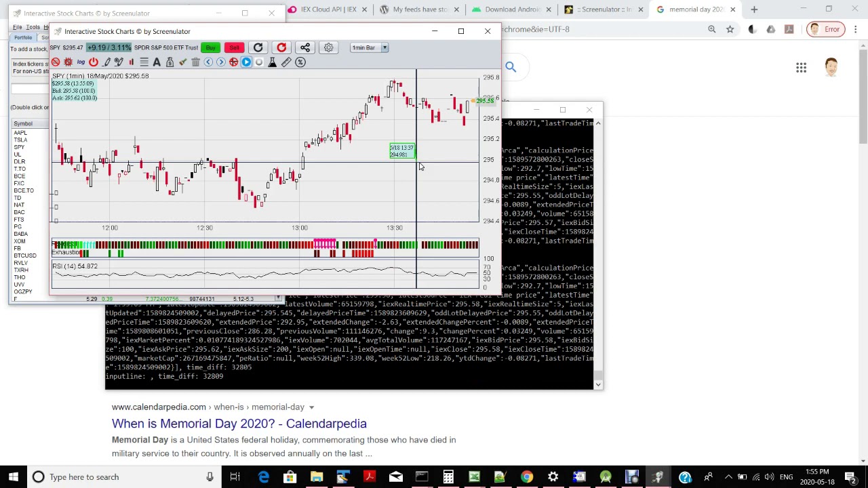The image size is (868, 488).
Task: Open the Google apps grid
Action: (x=801, y=67)
